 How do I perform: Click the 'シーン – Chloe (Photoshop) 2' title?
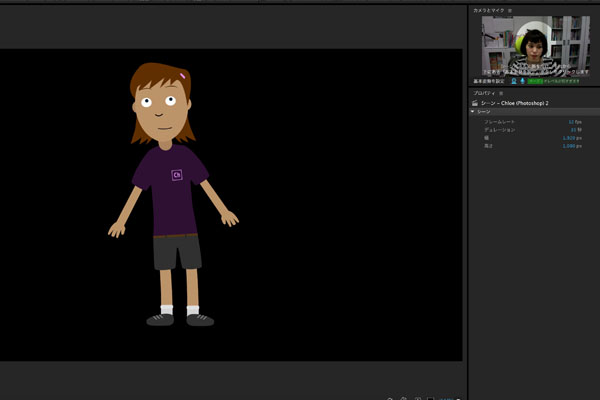click(x=515, y=103)
